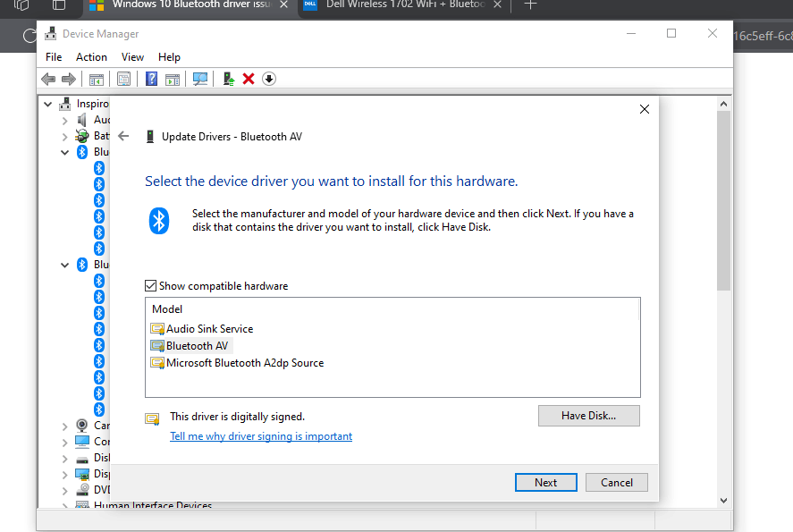Viewport: 793px width, 532px height.
Task: Click the Computer category monitor icon
Action: [x=82, y=442]
